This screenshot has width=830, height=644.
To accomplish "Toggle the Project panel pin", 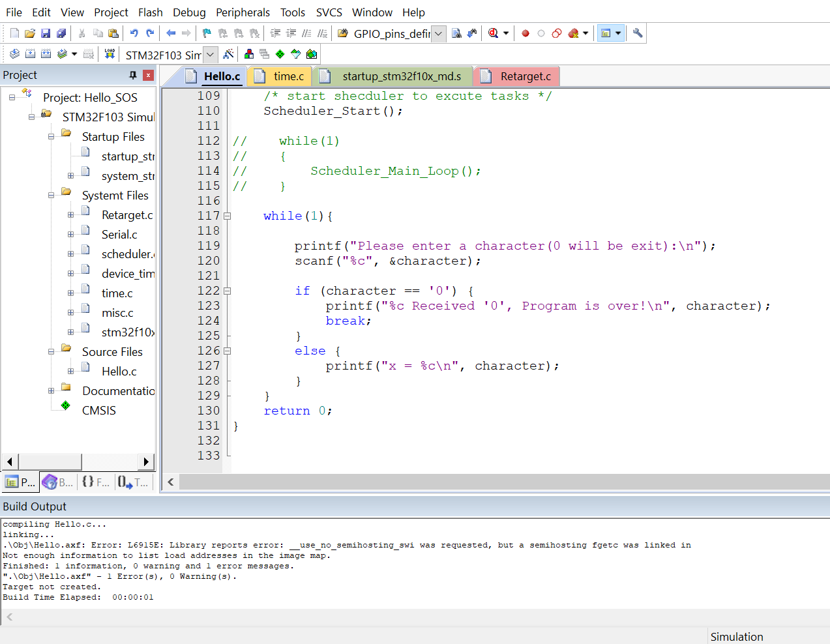I will tap(133, 75).
